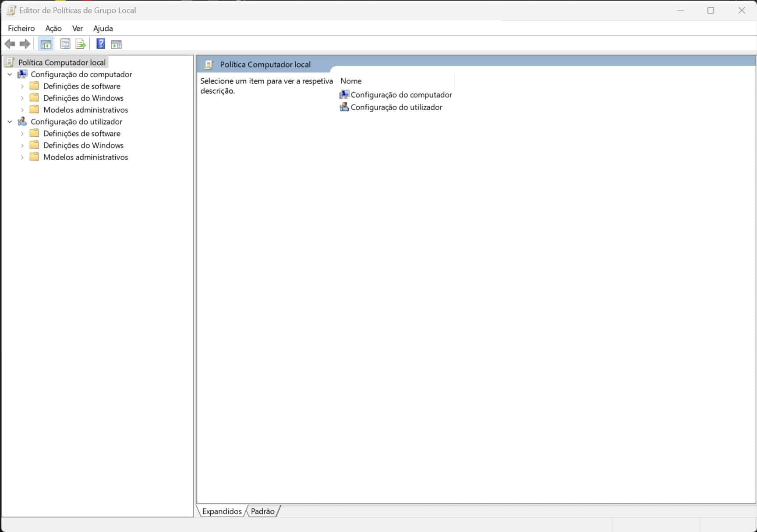
Task: Open Help via blue question mark icon
Action: pos(101,44)
